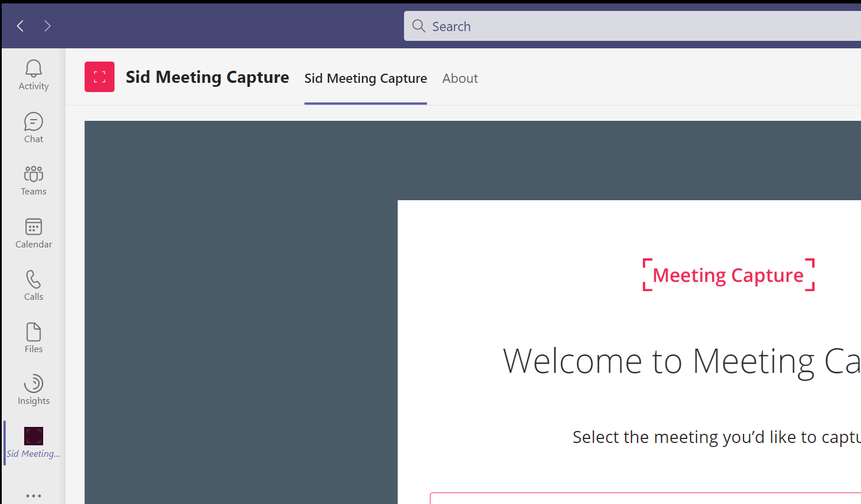Open the meeting selection box below the prompt
This screenshot has height=504, width=861.
pos(645,498)
